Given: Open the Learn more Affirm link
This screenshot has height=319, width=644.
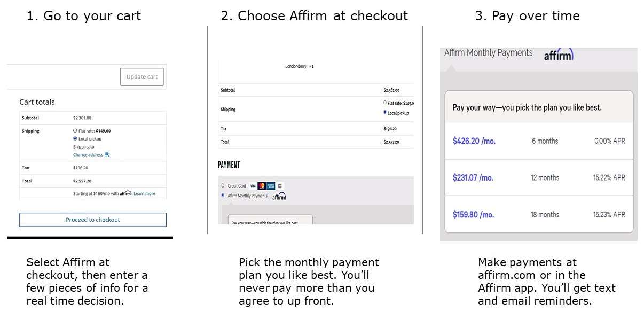Looking at the screenshot, I should [x=144, y=193].
